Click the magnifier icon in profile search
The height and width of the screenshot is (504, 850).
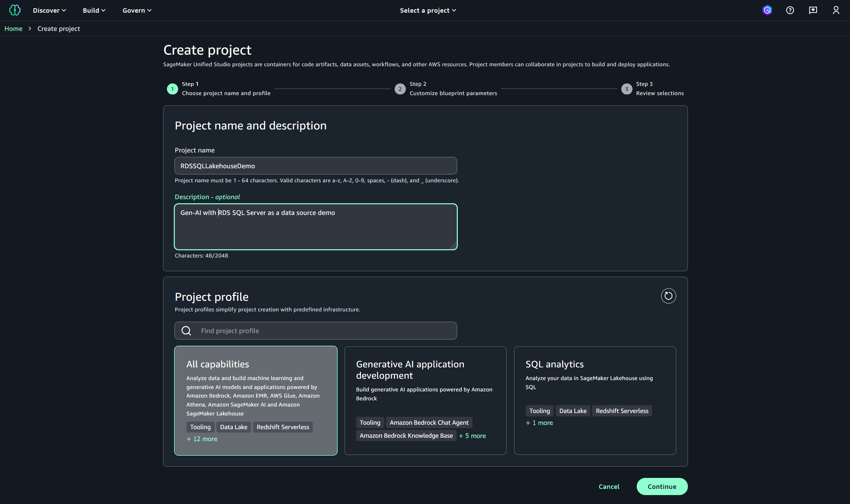click(x=186, y=331)
